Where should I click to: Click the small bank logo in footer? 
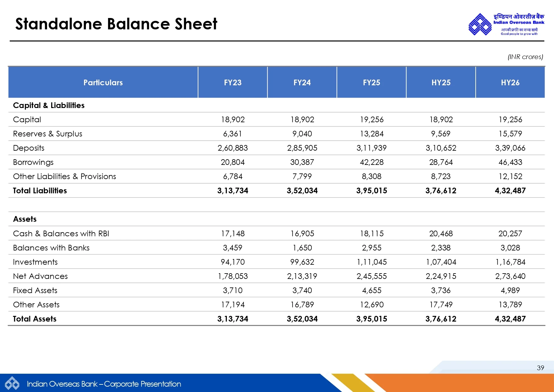coord(12,383)
